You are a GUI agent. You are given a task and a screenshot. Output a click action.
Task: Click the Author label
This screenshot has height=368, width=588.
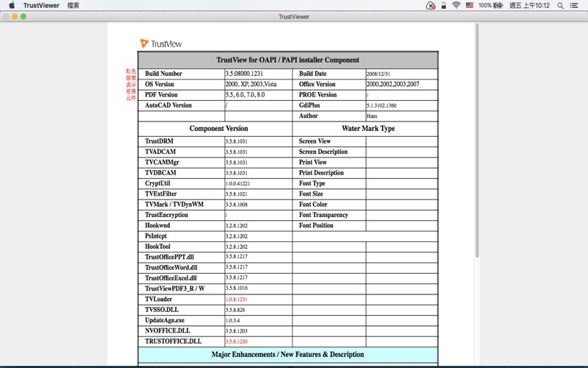tap(308, 116)
